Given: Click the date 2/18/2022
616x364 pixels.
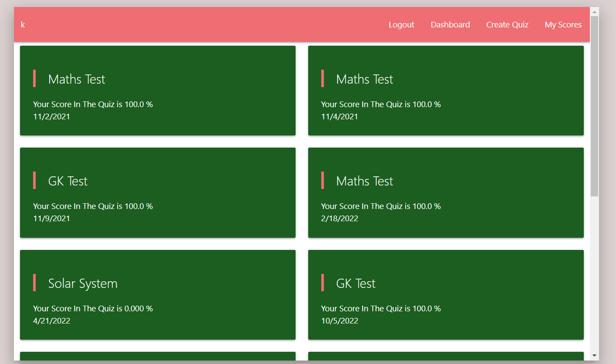Looking at the screenshot, I should click(340, 219).
